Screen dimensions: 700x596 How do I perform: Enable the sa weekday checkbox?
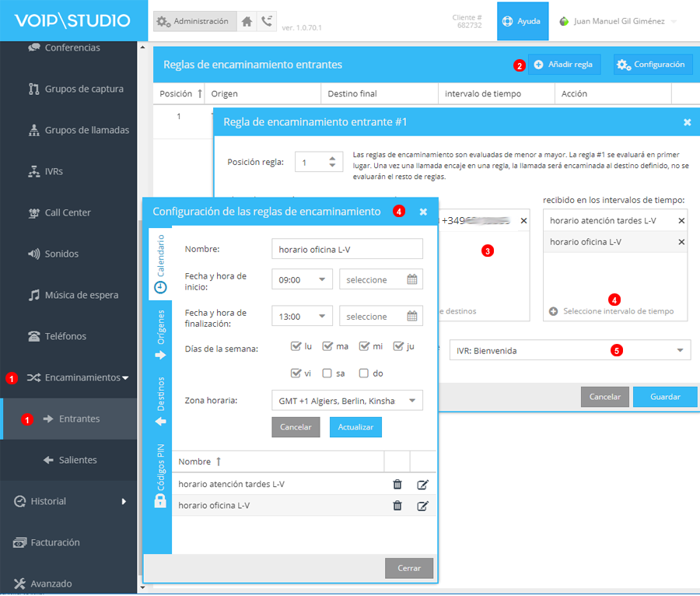click(327, 373)
